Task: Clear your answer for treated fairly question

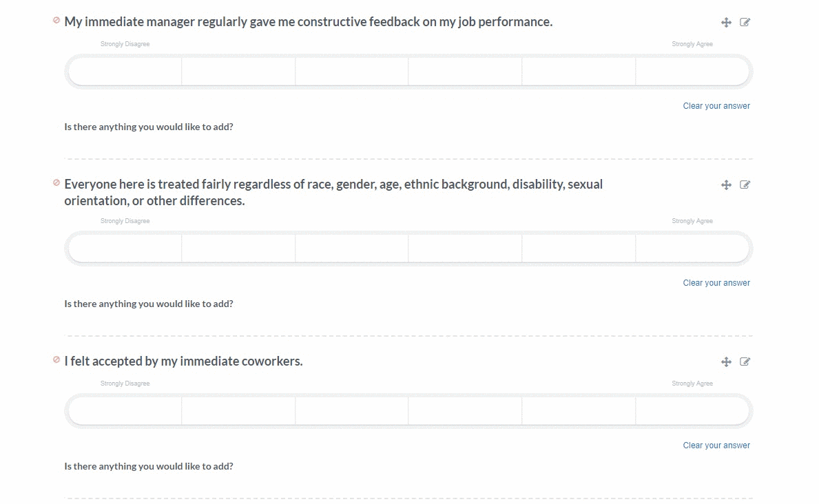Action: coord(716,283)
